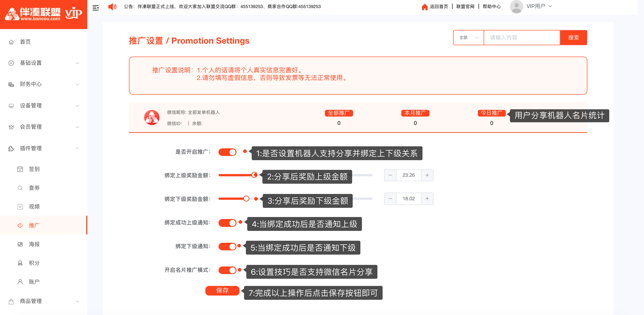Expand the 基础设置 menu chevron
Image resolution: width=644 pixels, height=315 pixels.
[x=77, y=63]
